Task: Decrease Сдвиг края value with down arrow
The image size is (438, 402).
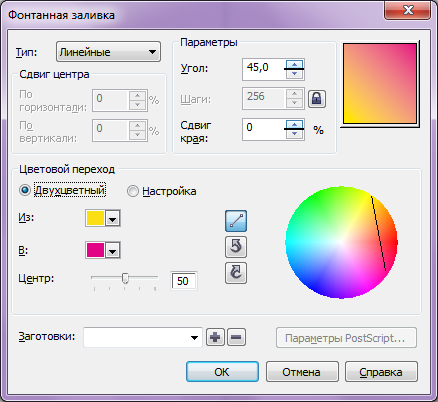Action: (294, 134)
